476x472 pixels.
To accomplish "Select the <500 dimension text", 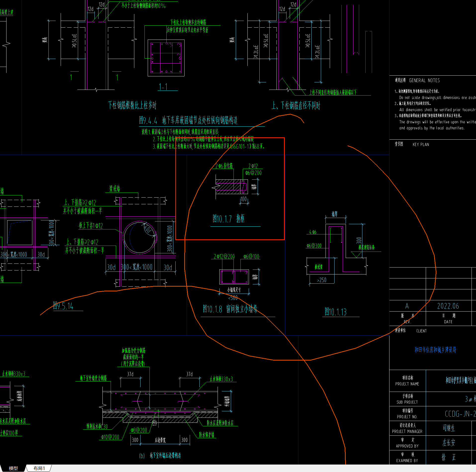I will tap(233, 298).
